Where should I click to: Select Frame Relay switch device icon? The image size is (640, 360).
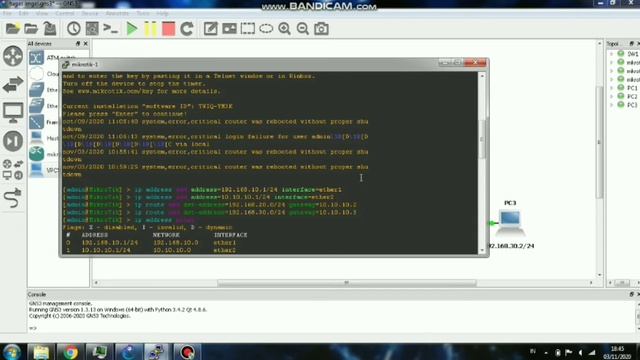(36, 122)
